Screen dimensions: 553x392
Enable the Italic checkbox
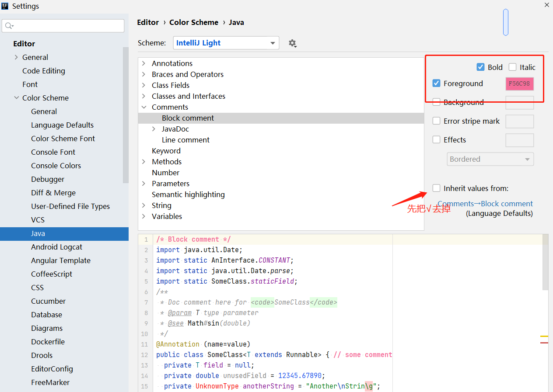(x=512, y=67)
